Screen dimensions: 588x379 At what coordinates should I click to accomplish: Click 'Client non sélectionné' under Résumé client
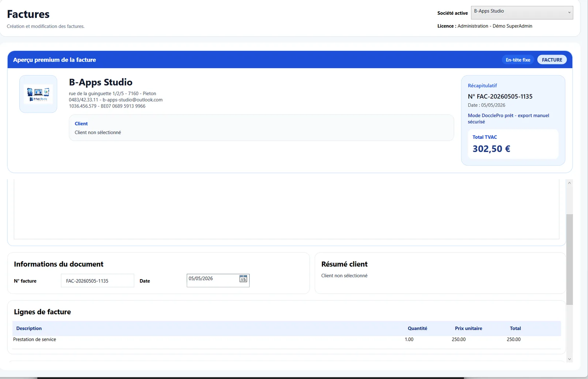tap(344, 276)
